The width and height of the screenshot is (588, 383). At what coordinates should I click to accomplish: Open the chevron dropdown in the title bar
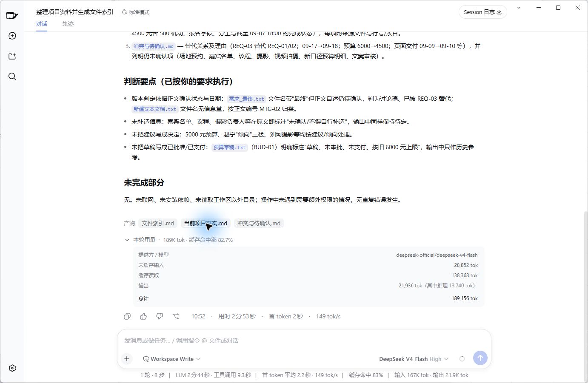pyautogui.click(x=519, y=8)
